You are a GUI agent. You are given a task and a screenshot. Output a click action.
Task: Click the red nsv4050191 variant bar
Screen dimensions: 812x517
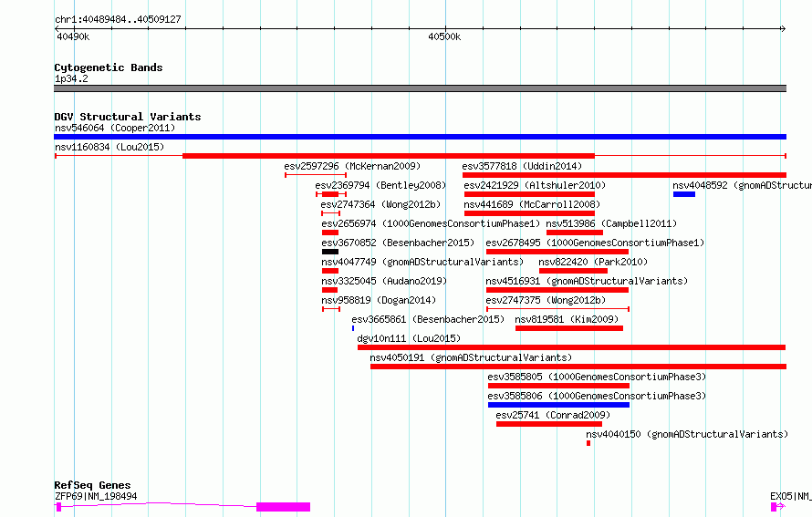(578, 367)
